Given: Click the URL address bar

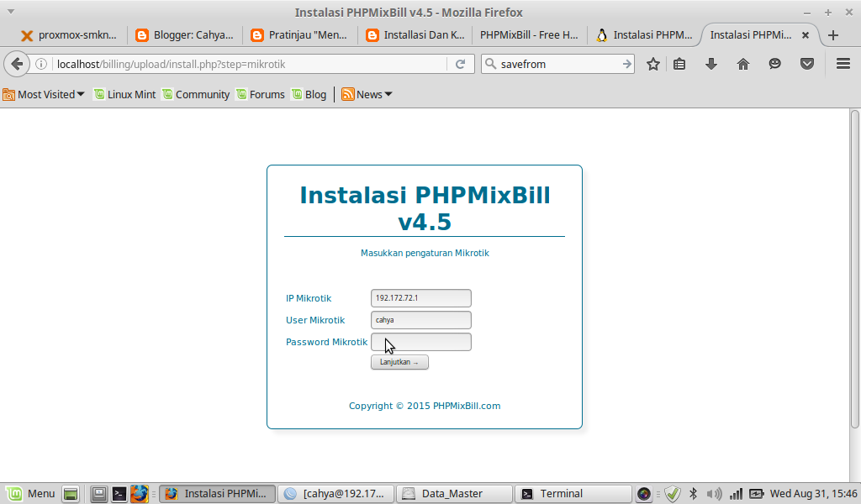Looking at the screenshot, I should pyautogui.click(x=250, y=64).
